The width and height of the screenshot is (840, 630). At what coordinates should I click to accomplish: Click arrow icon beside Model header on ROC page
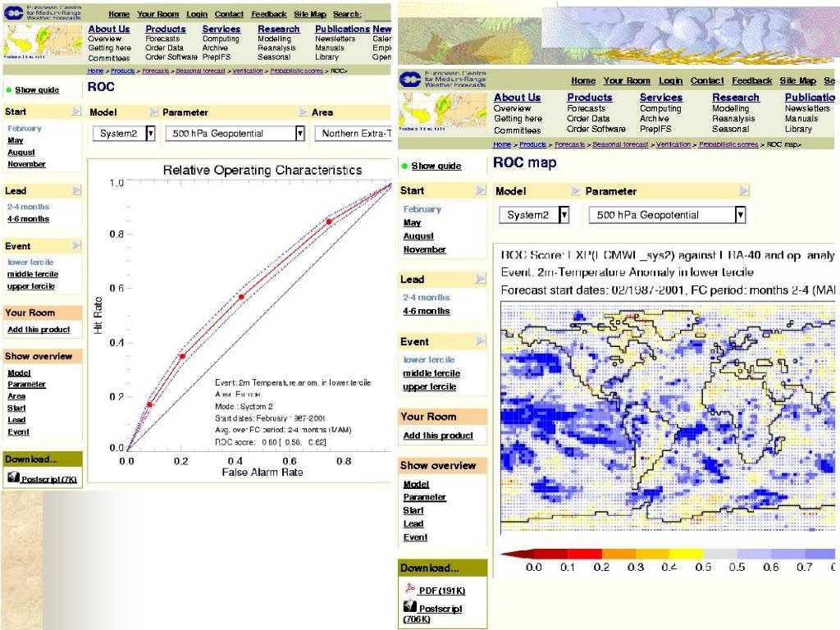click(x=153, y=112)
